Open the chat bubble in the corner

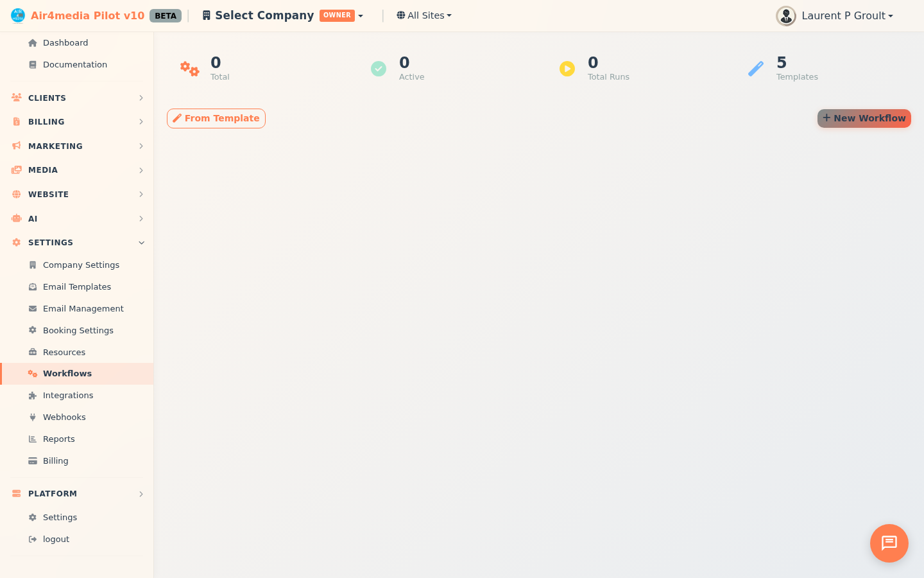pos(889,543)
